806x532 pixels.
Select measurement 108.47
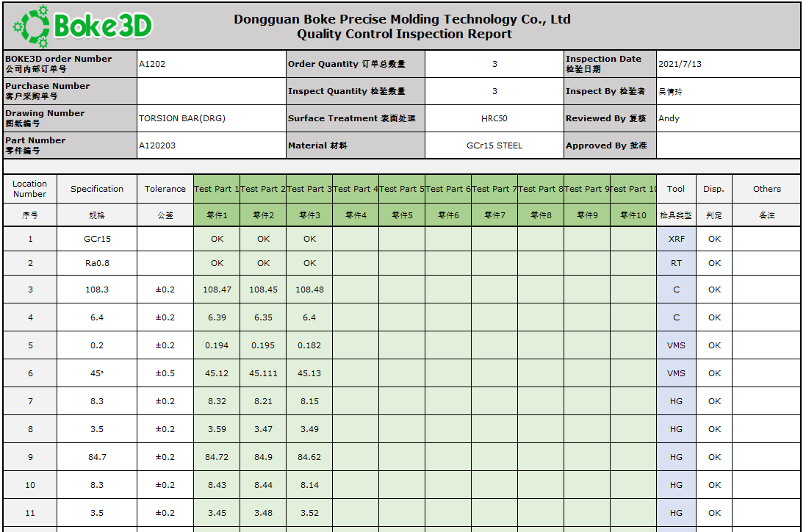[x=217, y=290]
